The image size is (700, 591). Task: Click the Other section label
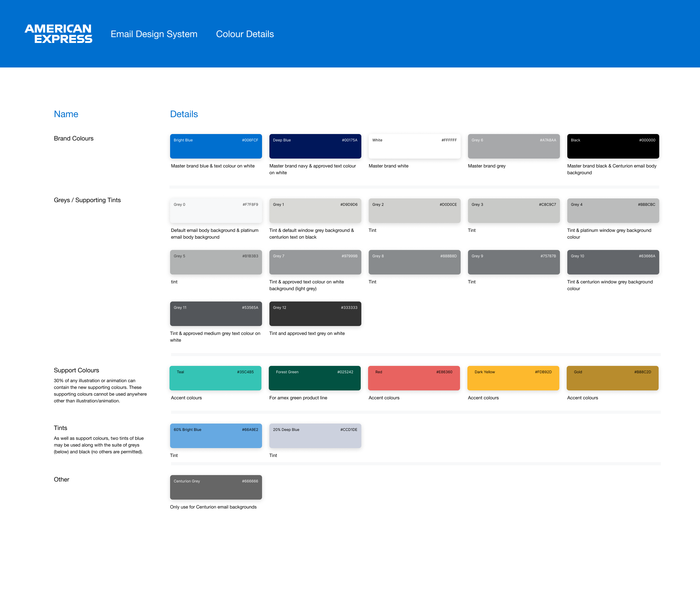[x=62, y=479]
